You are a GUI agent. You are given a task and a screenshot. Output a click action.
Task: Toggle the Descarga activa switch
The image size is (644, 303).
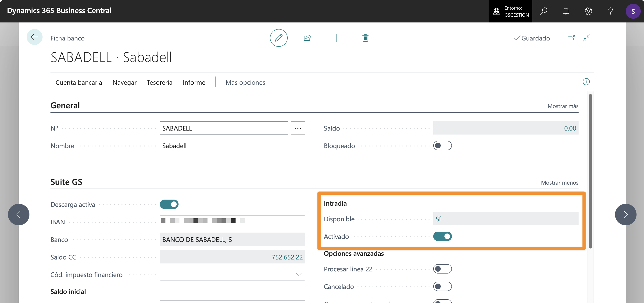click(x=169, y=204)
